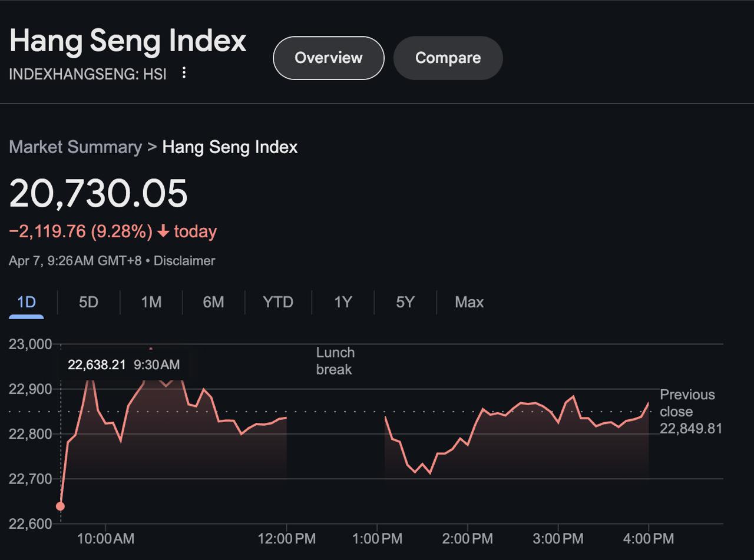
Task: Click the 20,730.05 index value
Action: (98, 193)
